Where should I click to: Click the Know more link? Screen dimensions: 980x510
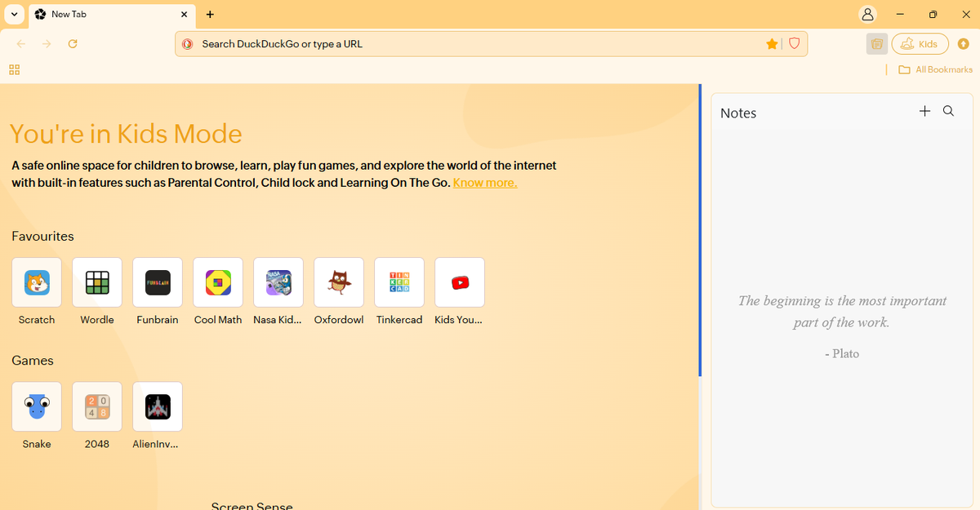[x=484, y=182]
